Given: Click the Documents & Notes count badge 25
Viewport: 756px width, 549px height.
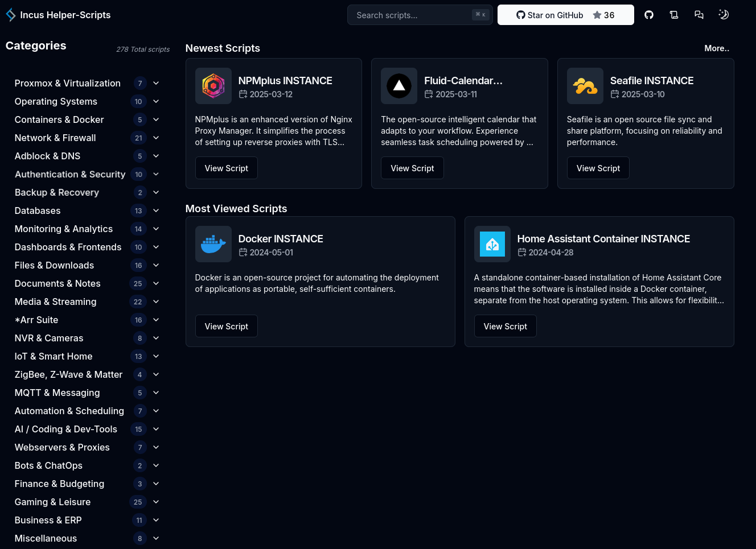Looking at the screenshot, I should pos(138,283).
